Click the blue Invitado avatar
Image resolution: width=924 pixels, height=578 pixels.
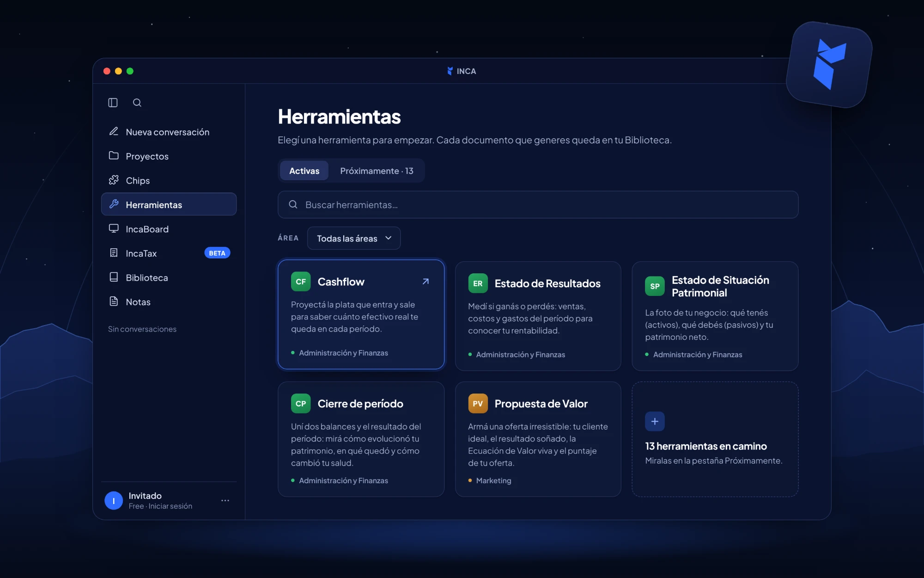114,500
